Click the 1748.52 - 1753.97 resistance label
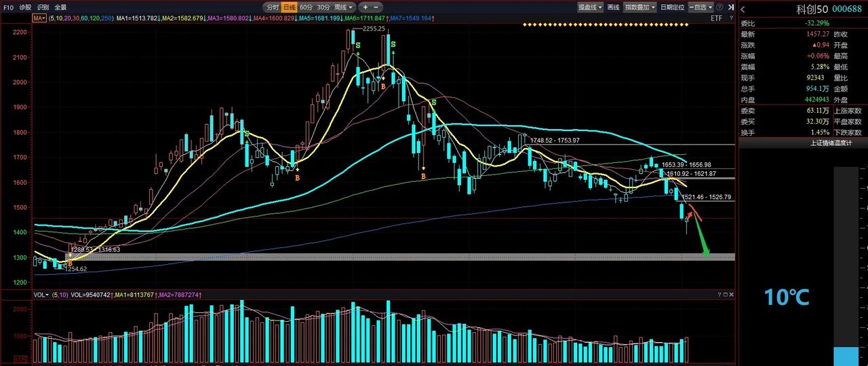The width and height of the screenshot is (868, 366). pos(554,140)
